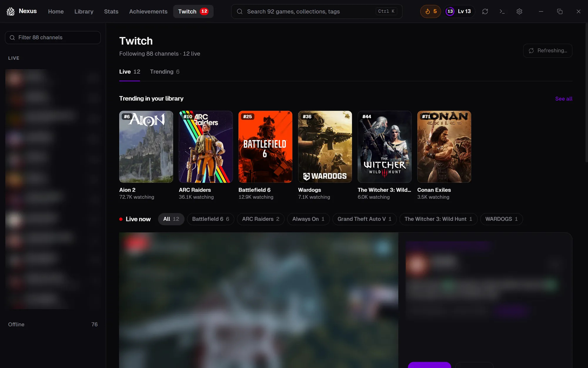
Task: Switch to the Live tab
Action: pos(130,72)
